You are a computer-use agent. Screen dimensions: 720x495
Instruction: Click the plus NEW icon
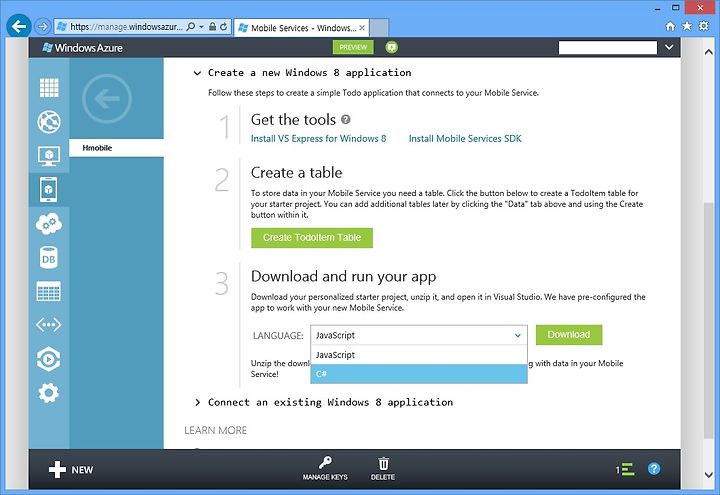click(57, 469)
